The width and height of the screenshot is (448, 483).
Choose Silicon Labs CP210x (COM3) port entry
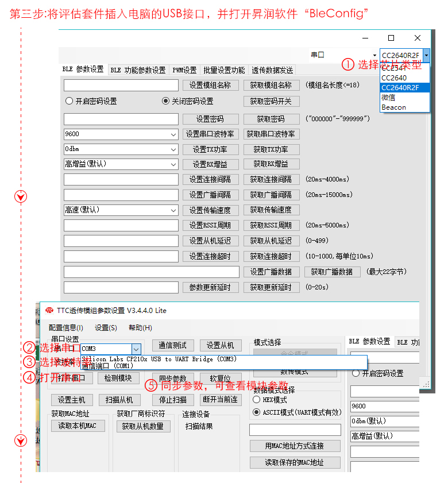tap(223, 359)
